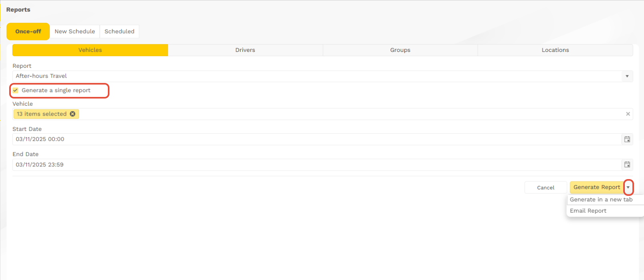Select the Vehicles report category tab
The height and width of the screenshot is (280, 644).
pyautogui.click(x=90, y=50)
